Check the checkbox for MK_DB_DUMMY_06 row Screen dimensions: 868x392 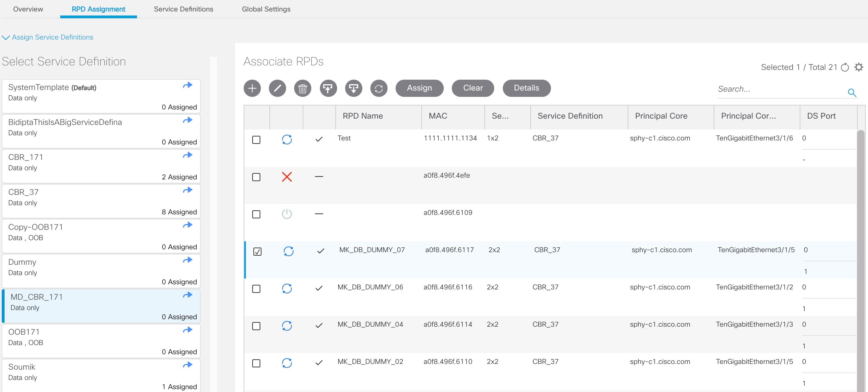click(257, 289)
